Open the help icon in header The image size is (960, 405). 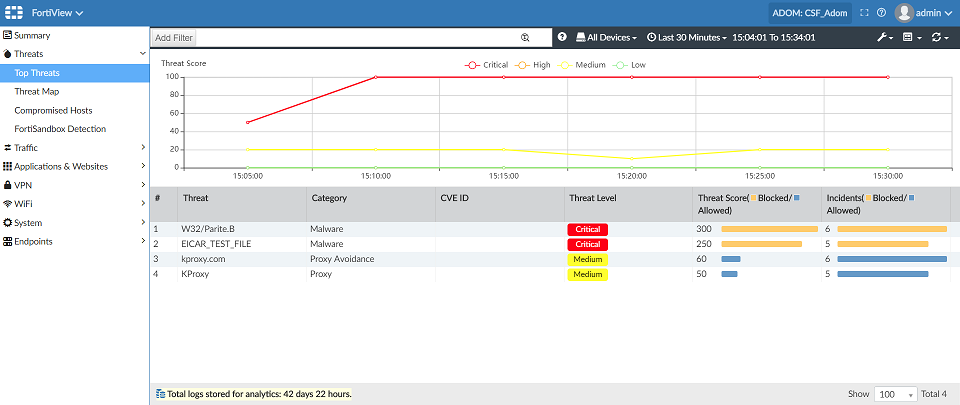[882, 13]
